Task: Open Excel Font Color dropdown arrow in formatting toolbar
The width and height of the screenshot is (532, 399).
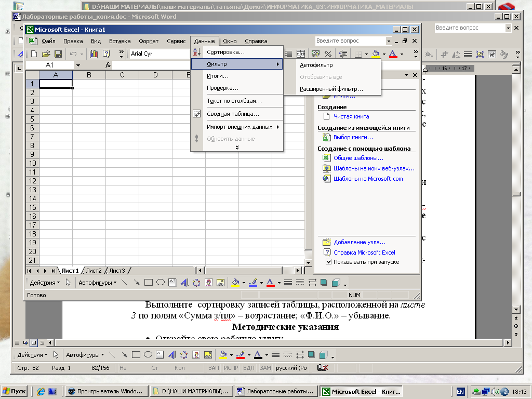Action: tap(402, 54)
